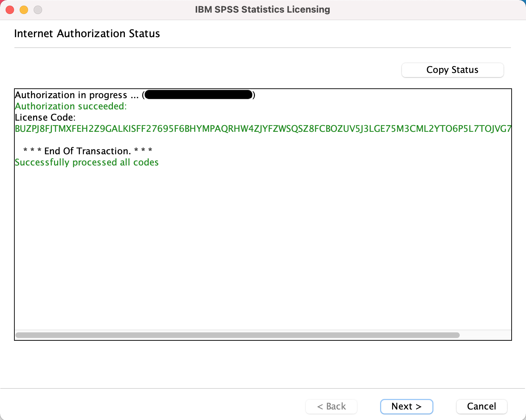Close the window with the red button

(10, 10)
